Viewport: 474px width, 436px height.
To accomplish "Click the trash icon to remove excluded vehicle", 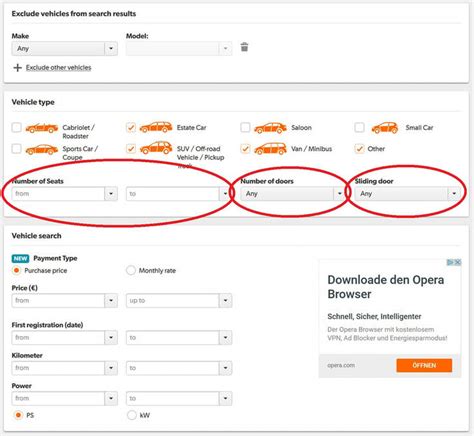I will click(x=244, y=47).
